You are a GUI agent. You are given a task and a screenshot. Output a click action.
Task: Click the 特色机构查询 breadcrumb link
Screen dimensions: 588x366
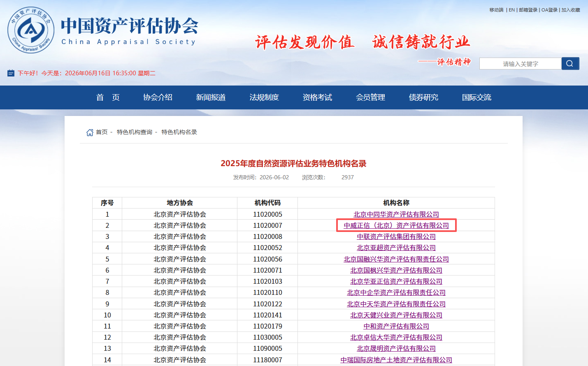click(x=135, y=132)
